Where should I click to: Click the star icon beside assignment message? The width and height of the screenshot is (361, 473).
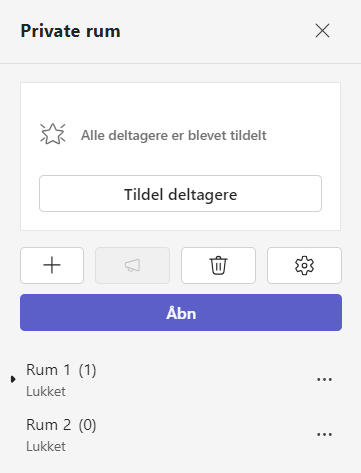click(x=53, y=134)
